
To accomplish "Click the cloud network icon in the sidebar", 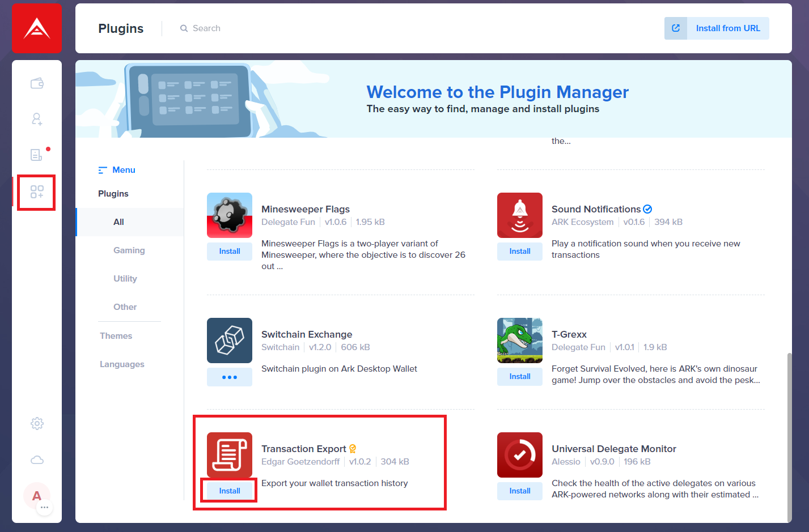I will tap(37, 459).
